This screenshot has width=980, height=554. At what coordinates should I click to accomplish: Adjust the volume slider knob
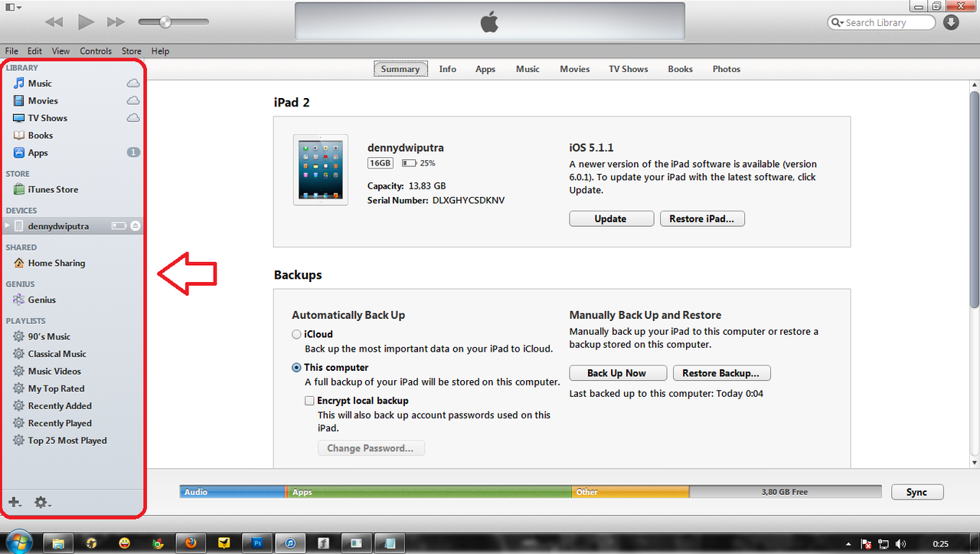pyautogui.click(x=165, y=22)
